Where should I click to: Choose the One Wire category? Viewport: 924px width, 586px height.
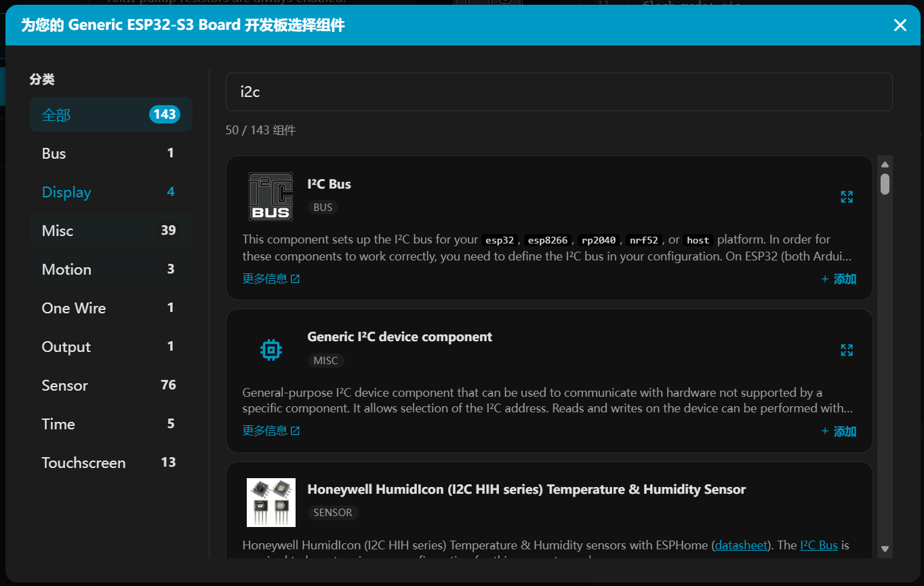[111, 308]
